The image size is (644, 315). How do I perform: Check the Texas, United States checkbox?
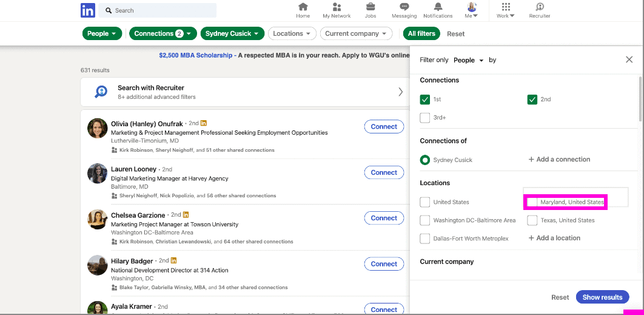pos(532,220)
